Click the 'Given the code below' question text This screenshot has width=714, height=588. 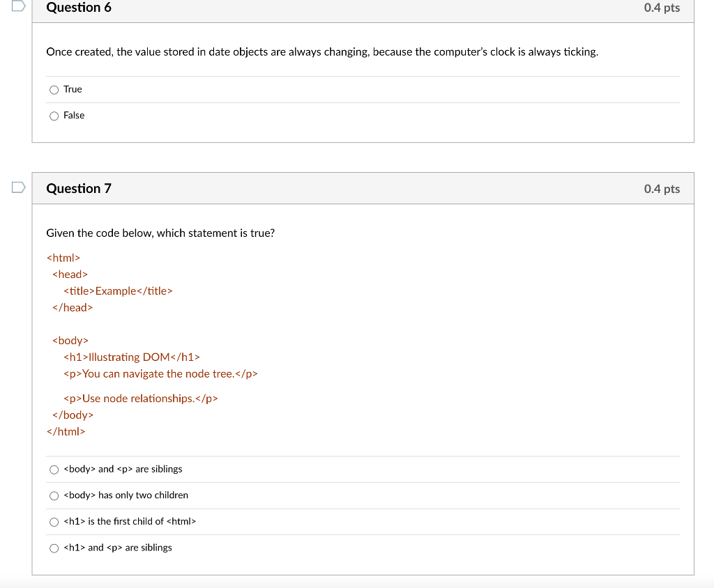point(160,233)
